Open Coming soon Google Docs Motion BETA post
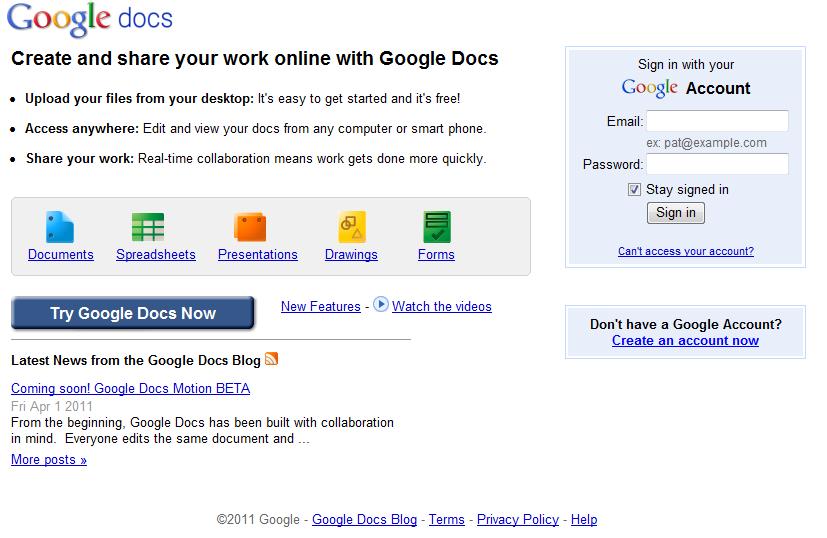Viewport: 827px width, 538px height. 130,389
